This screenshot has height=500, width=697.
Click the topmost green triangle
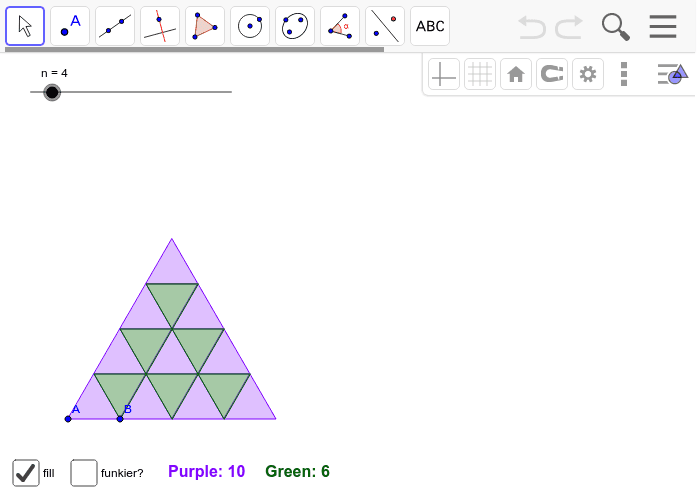[x=172, y=299]
